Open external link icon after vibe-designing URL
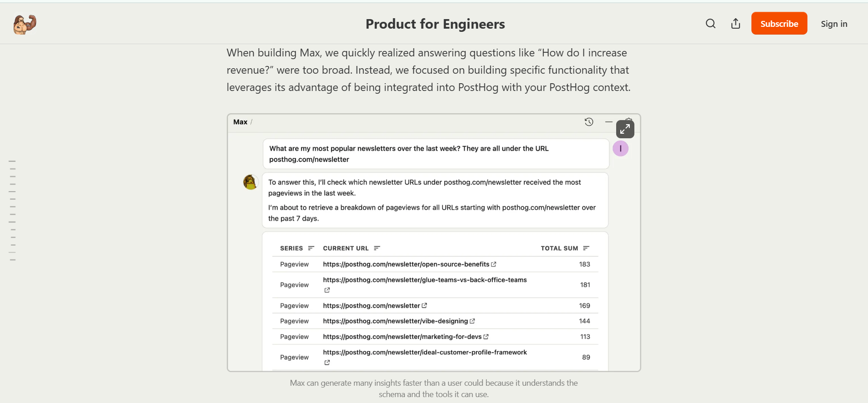The width and height of the screenshot is (868, 403). 472,321
